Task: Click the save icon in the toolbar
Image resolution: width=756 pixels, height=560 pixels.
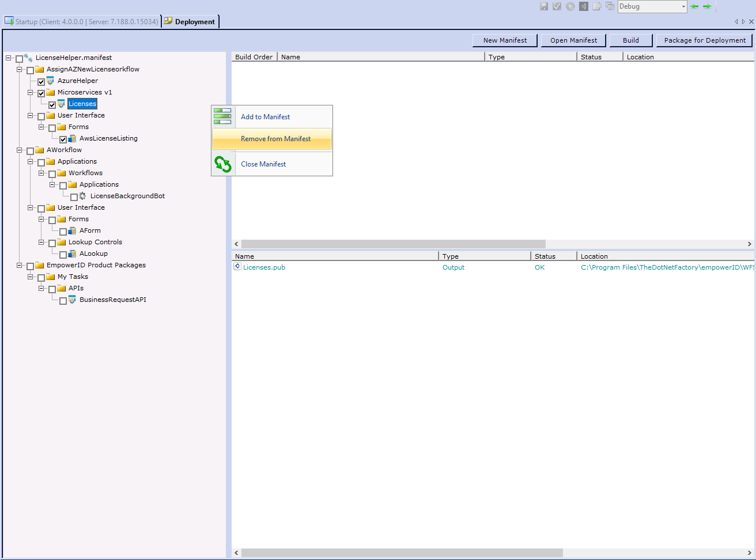Action: click(544, 6)
